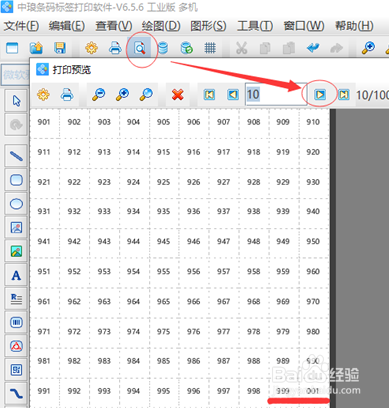Image resolution: width=389 pixels, height=408 pixels.
Task: Click the printer icon in print preview
Action: (67, 95)
